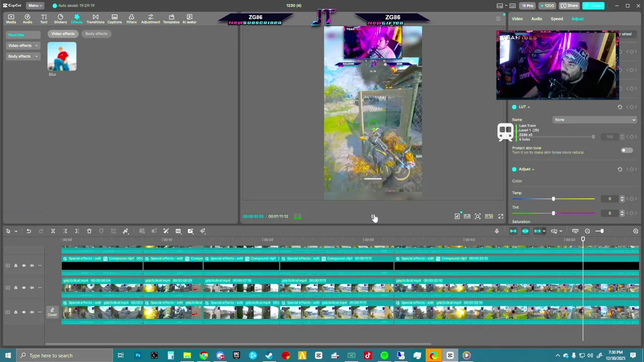Reset the Adjust section with its reset icon

click(x=620, y=169)
